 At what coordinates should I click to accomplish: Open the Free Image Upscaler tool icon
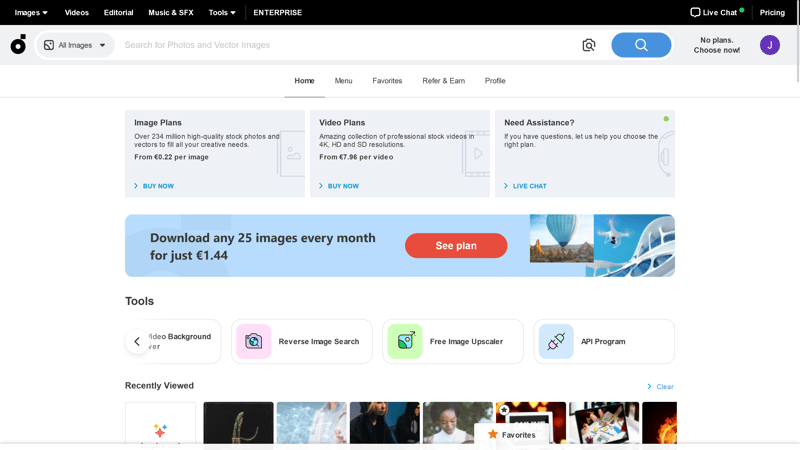click(x=405, y=342)
